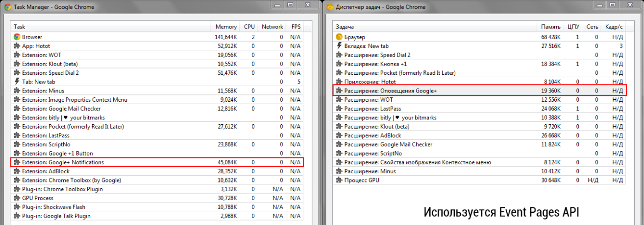The width and height of the screenshot is (644, 225).
Task: Click the puzzle icon for Extension: ScriptNo
Action: point(17,144)
